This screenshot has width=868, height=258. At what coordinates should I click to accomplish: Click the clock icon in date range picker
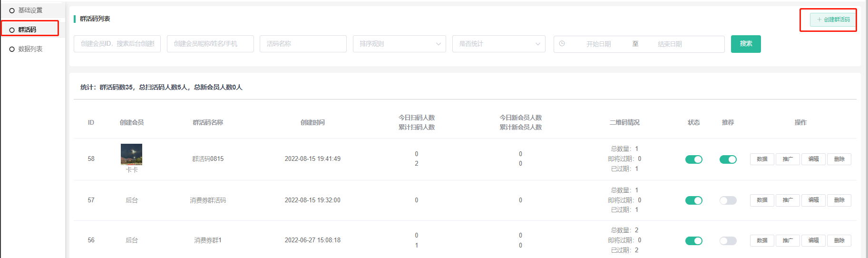coord(562,44)
